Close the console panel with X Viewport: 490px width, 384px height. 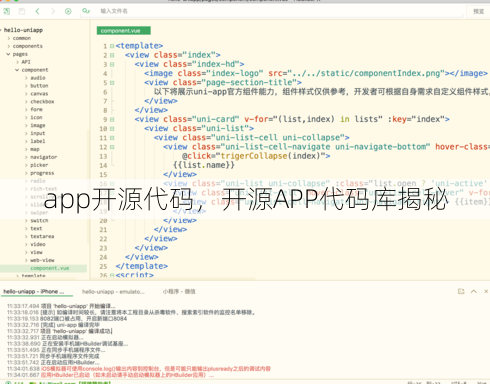coord(486,291)
